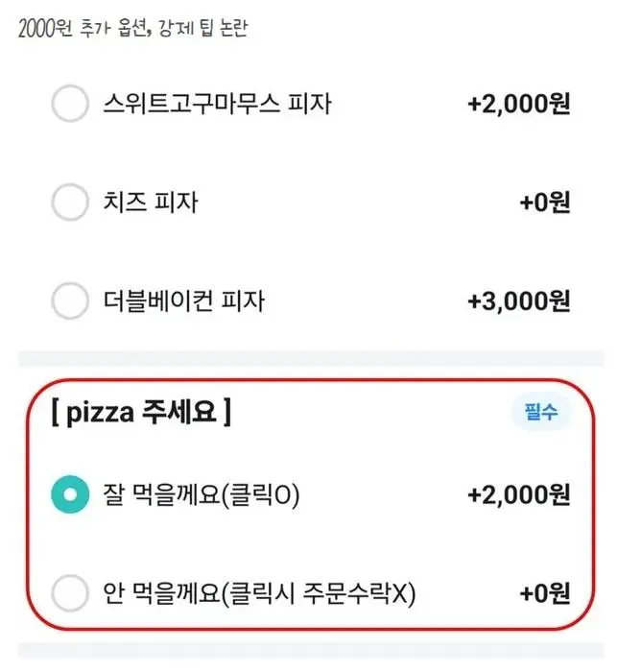The image size is (641, 672).
Task: Click +2,000원 price next to 스위트고구마무스 피자
Action: point(518,105)
